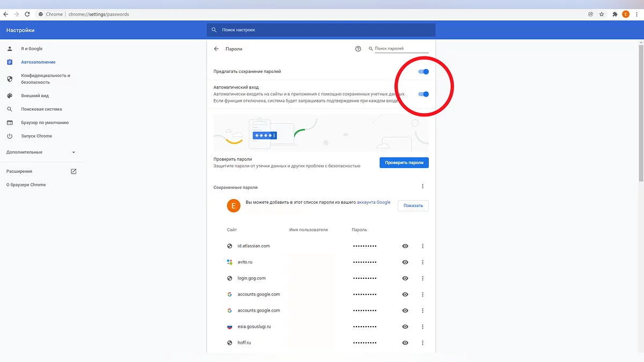Open the profile avatar E in the toolbar
This screenshot has width=644, height=362.
[x=626, y=14]
